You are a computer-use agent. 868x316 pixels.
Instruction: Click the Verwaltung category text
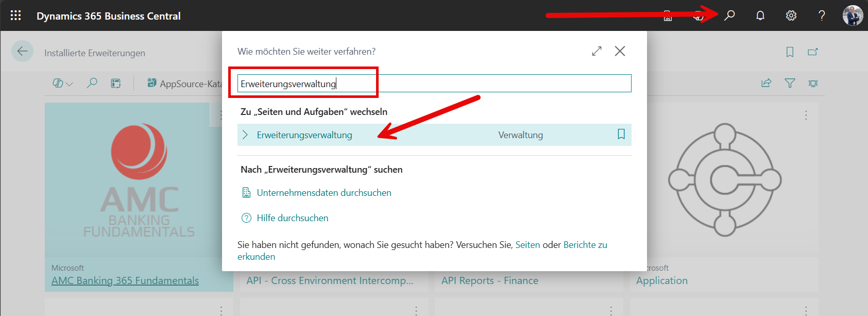[520, 135]
